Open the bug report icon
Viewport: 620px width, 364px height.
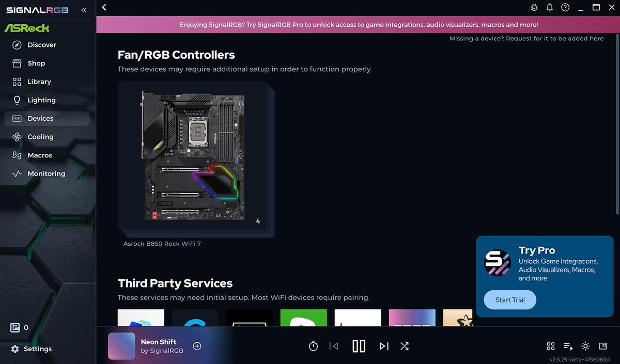coord(534,8)
